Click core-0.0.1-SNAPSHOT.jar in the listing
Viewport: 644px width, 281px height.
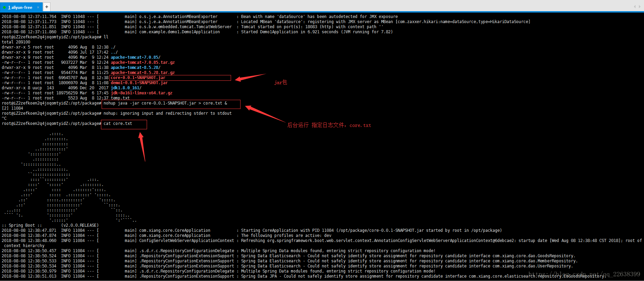point(138,78)
